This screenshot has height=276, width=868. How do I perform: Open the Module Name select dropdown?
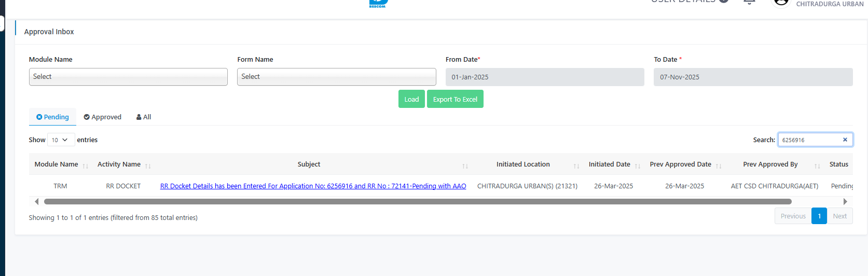tap(128, 77)
